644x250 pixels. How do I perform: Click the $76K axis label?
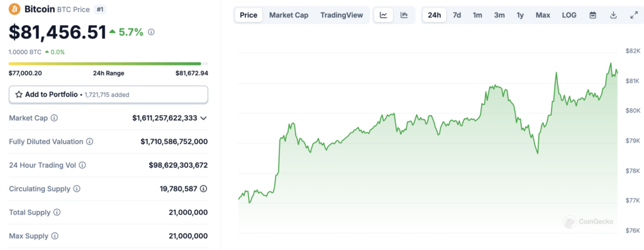click(x=633, y=230)
